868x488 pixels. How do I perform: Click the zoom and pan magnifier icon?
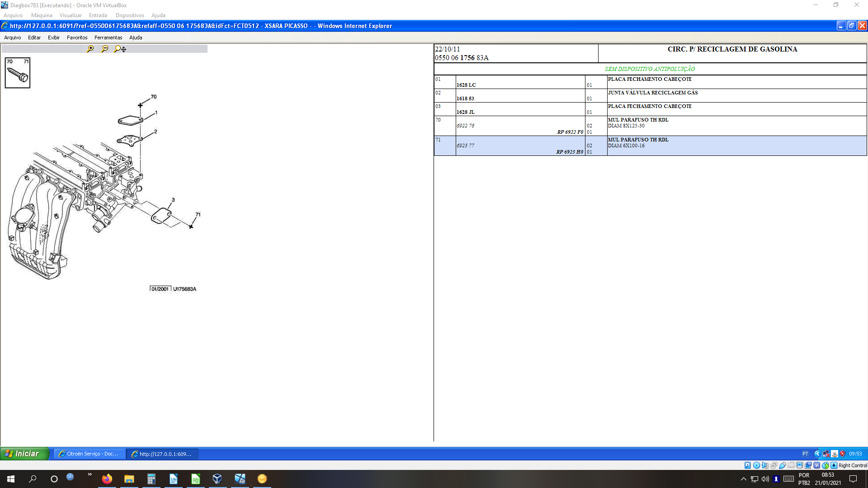(x=120, y=49)
